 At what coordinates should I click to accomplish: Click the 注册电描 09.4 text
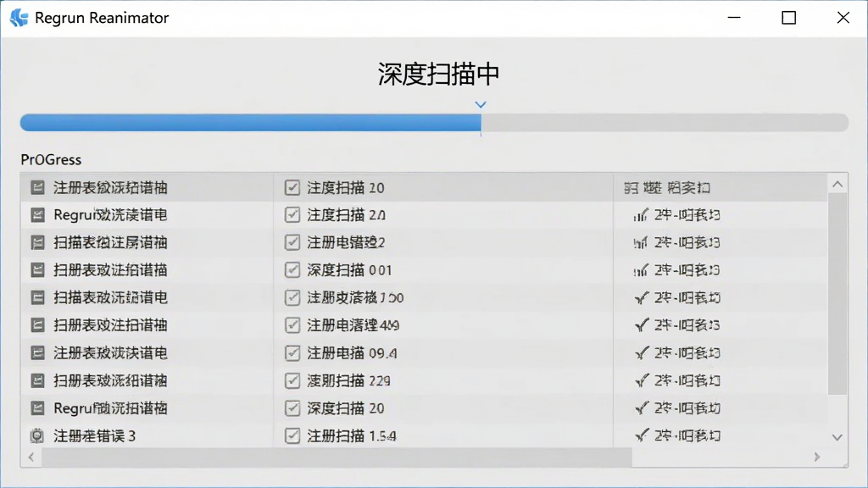click(x=352, y=353)
